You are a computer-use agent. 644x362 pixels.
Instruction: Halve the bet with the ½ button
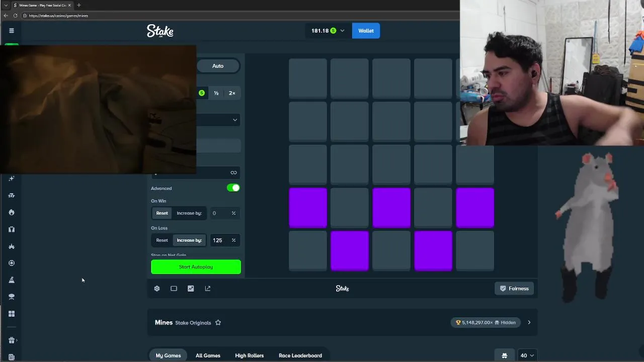216,93
